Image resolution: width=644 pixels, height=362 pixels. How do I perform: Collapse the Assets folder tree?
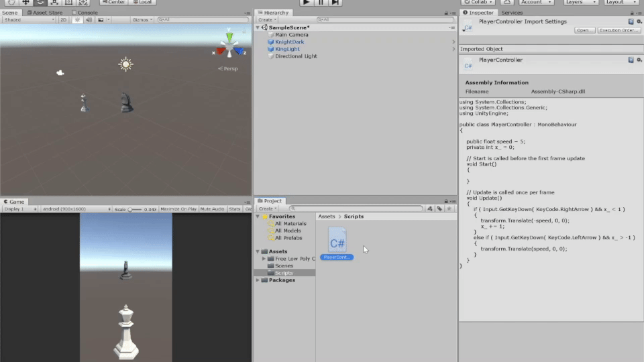coord(258,251)
